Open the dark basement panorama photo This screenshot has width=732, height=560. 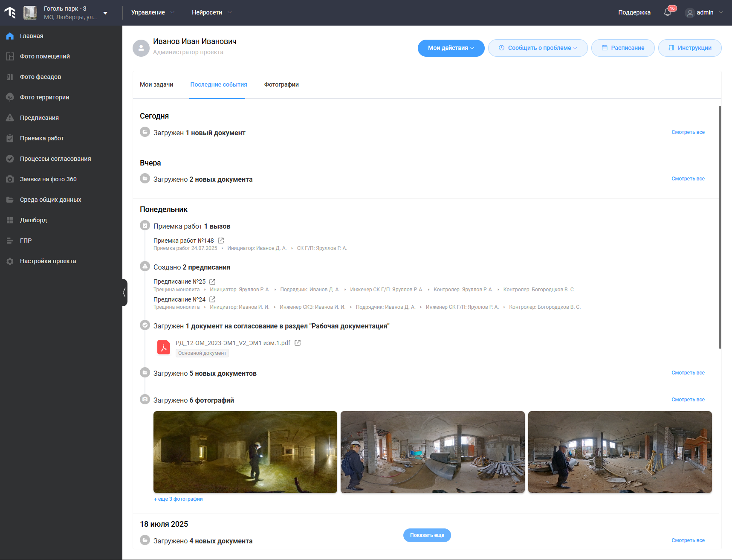(245, 452)
